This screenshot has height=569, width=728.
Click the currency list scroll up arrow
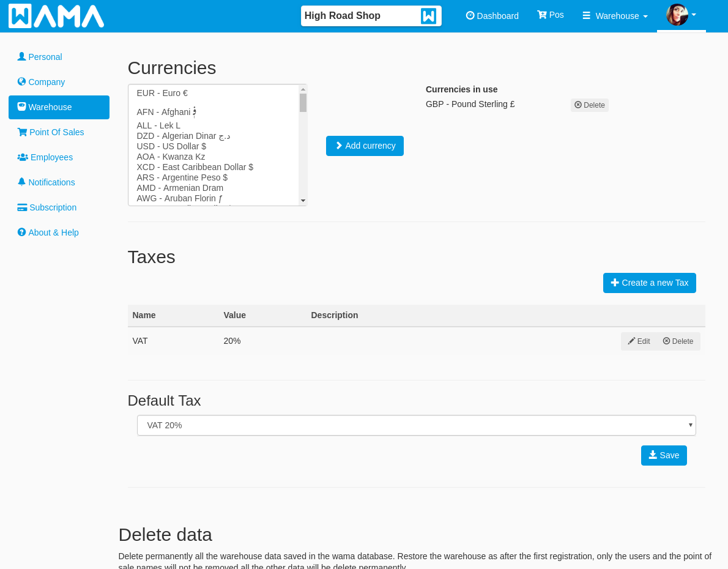tap(303, 89)
